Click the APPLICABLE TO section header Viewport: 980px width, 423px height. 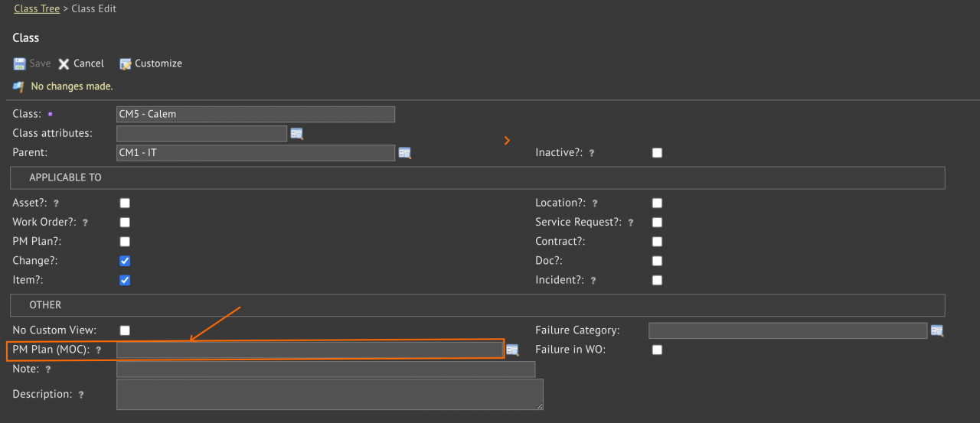tap(478, 177)
